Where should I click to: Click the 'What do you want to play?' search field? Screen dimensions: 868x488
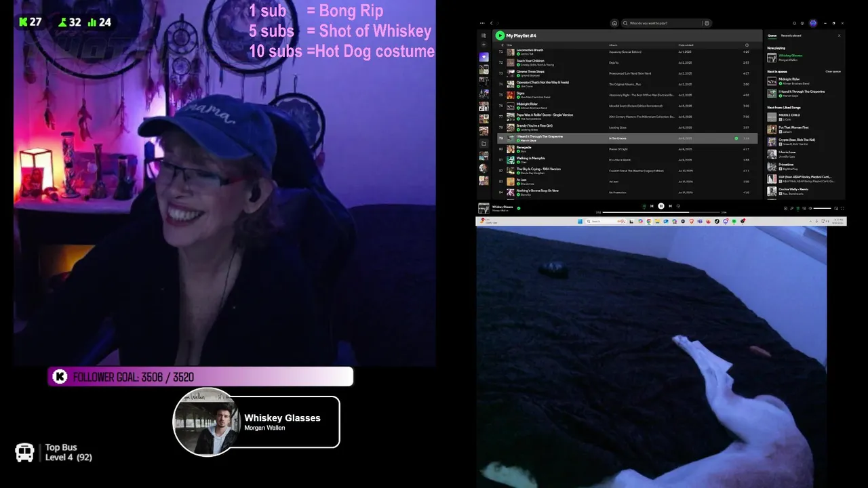tap(667, 23)
